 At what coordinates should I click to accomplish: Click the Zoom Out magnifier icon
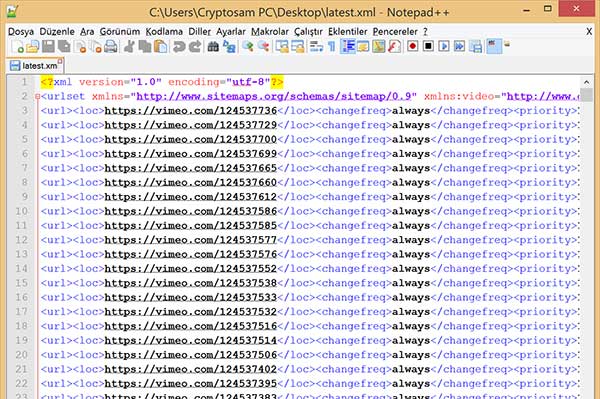[263, 46]
